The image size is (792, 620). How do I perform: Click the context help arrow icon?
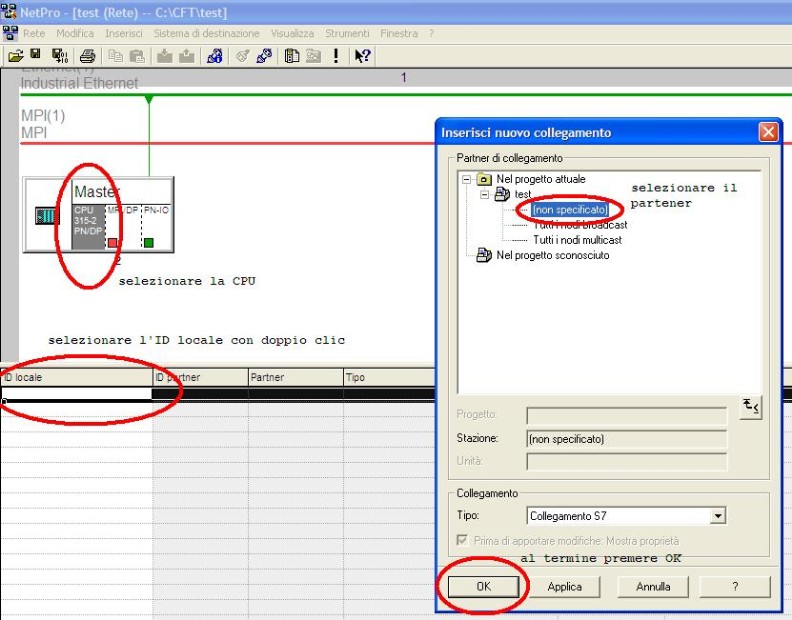coord(362,56)
